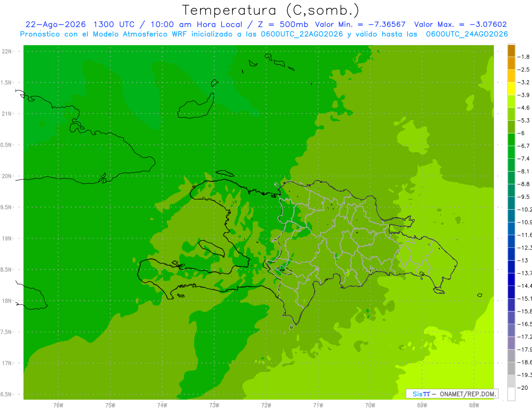The height and width of the screenshot is (411, 532).
Task: Click the "22N" latitude label
Action: 8,51
